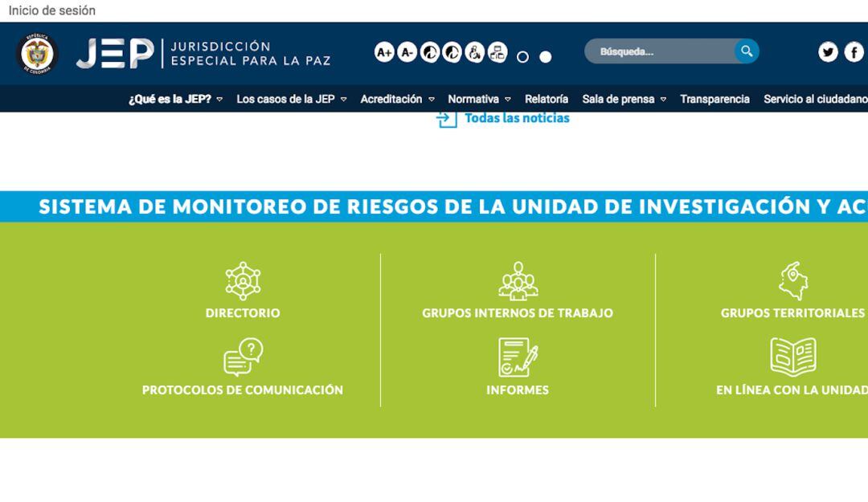Expand the Los casos de la JEP dropdown
Screen dimensions: 868x502
[291, 100]
